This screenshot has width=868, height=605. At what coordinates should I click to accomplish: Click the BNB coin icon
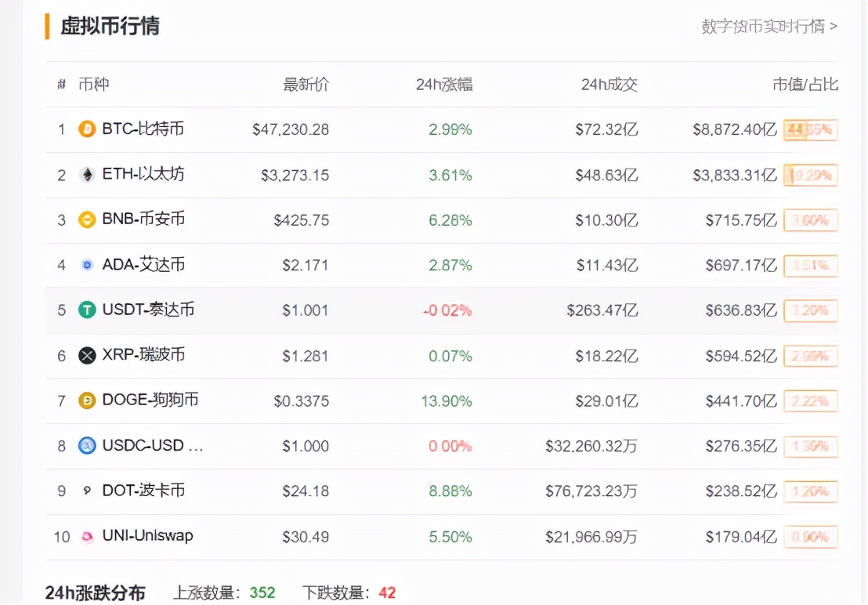87,219
